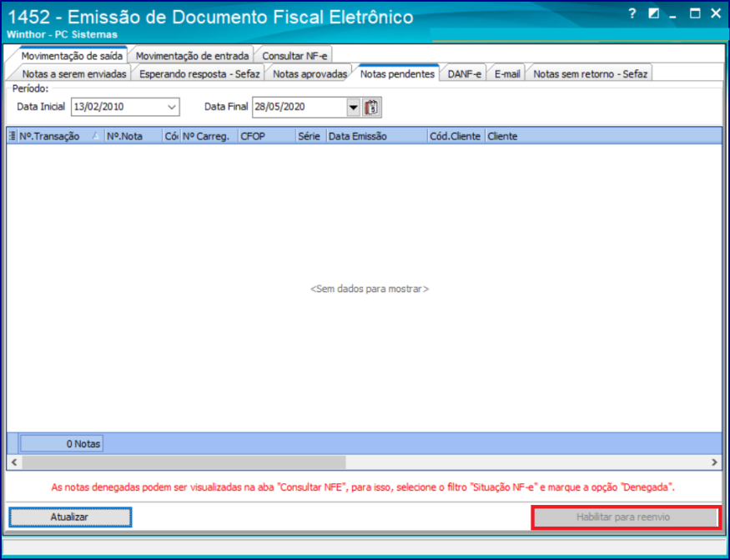Open the help question mark icon
This screenshot has height=560, width=730.
(632, 14)
